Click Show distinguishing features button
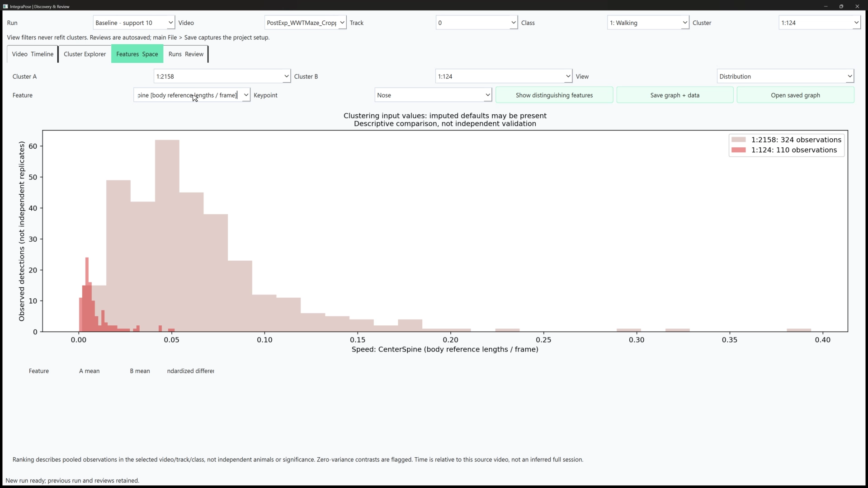 [x=554, y=95]
